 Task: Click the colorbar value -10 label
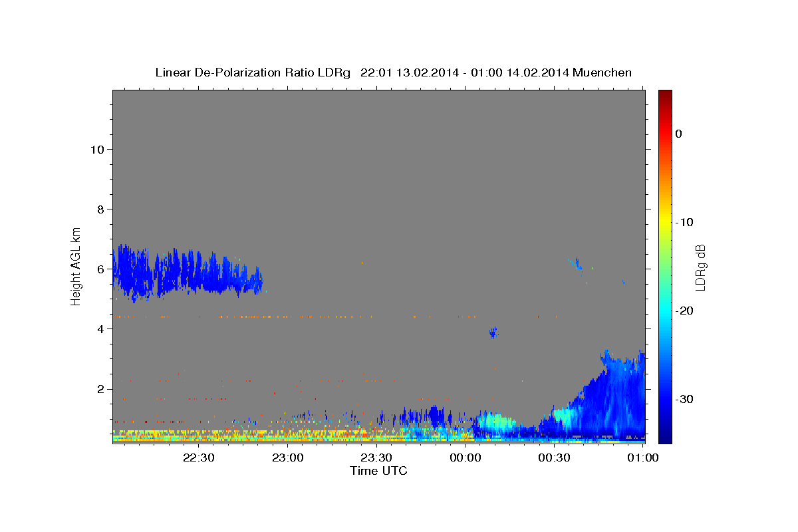(684, 222)
